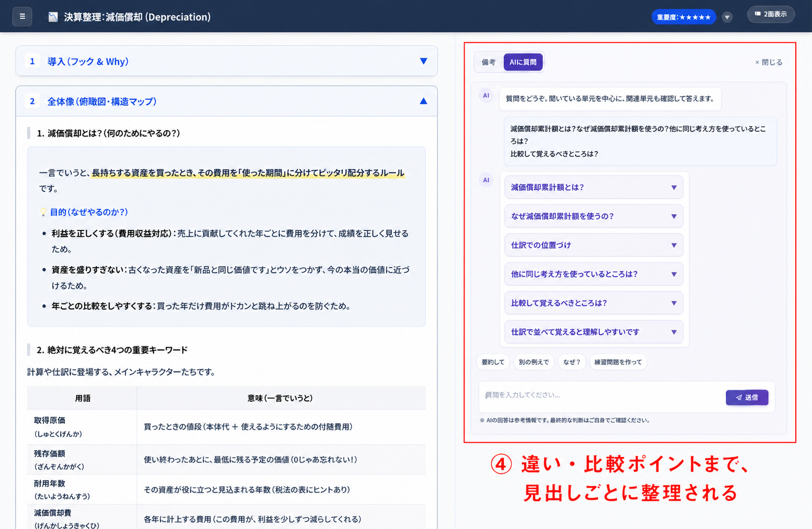Click the first AI avatar icon
Screen dimensions: 812x529
(x=486, y=96)
